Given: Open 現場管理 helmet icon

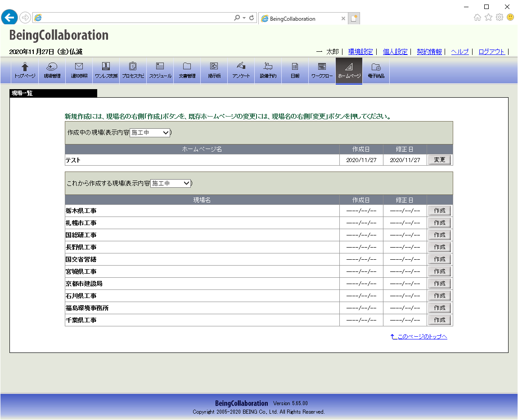Looking at the screenshot, I should 52,70.
